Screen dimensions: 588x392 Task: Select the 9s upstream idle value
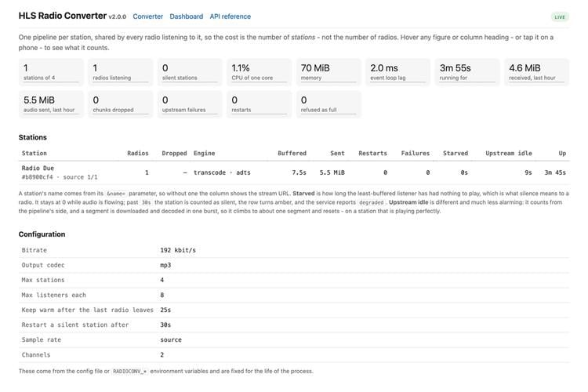[x=528, y=172]
